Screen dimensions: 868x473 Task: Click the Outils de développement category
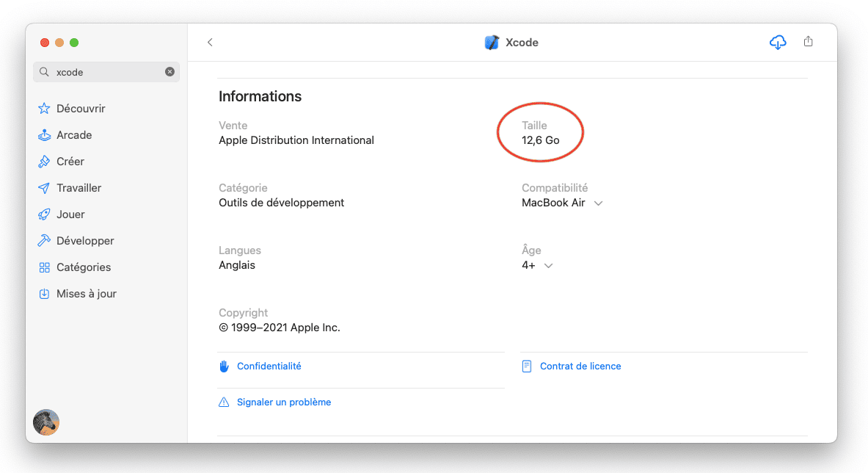tap(281, 203)
